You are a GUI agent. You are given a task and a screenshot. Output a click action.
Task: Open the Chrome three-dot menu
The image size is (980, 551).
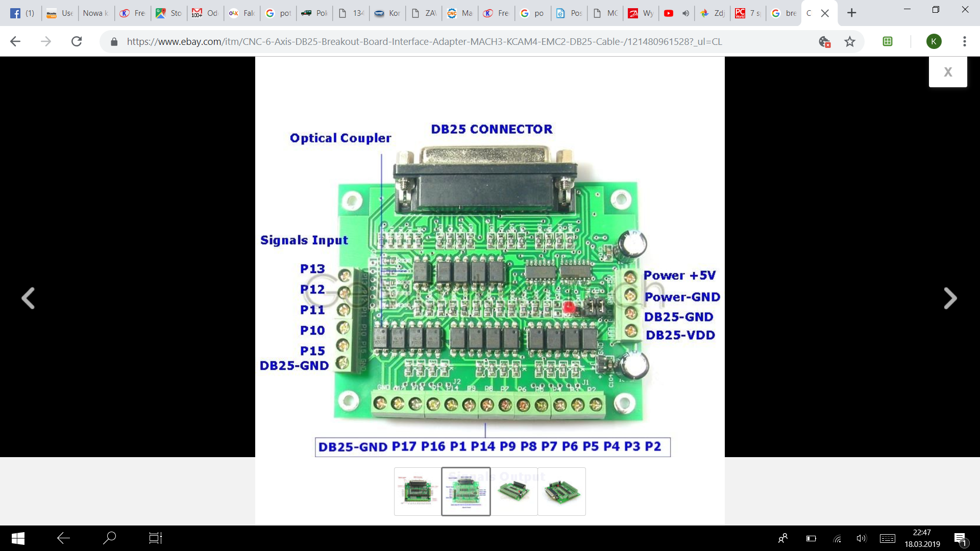point(964,42)
